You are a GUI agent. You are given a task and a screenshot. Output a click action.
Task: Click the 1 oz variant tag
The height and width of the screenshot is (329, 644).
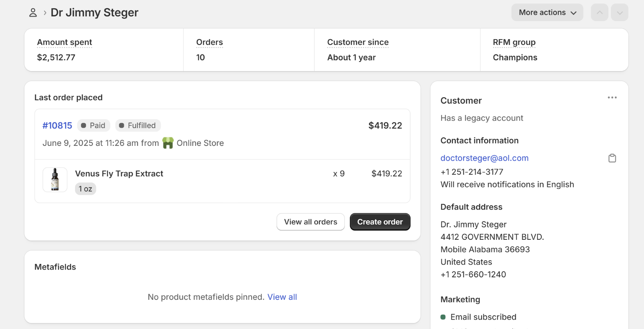[x=86, y=189]
